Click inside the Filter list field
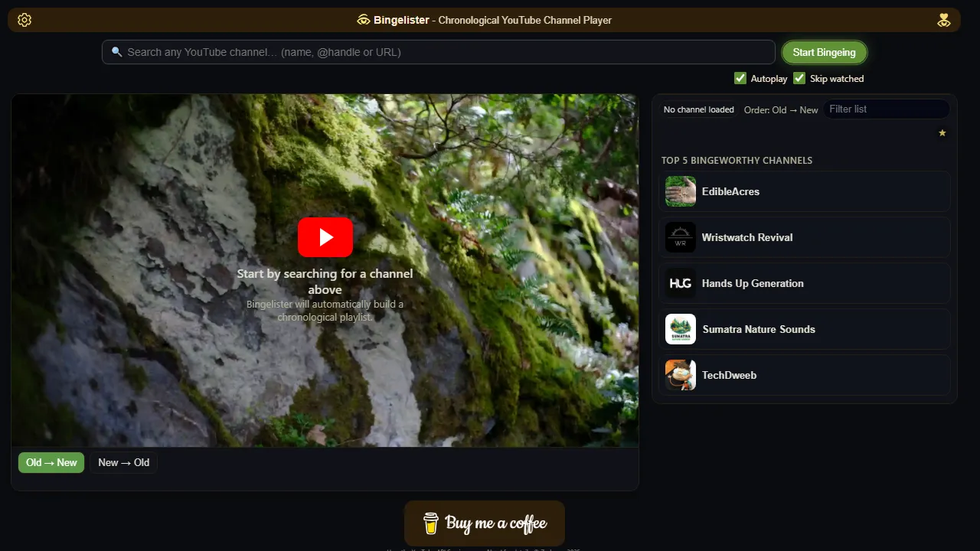Screen dimensions: 980x551 click(887, 109)
